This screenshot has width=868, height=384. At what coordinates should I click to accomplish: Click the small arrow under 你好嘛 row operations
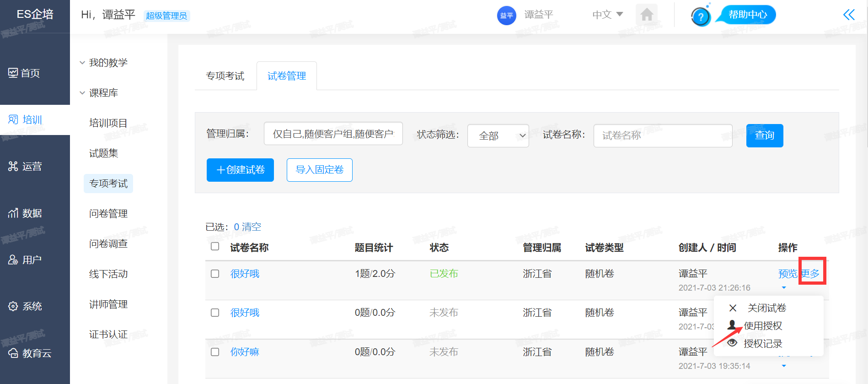point(784,366)
